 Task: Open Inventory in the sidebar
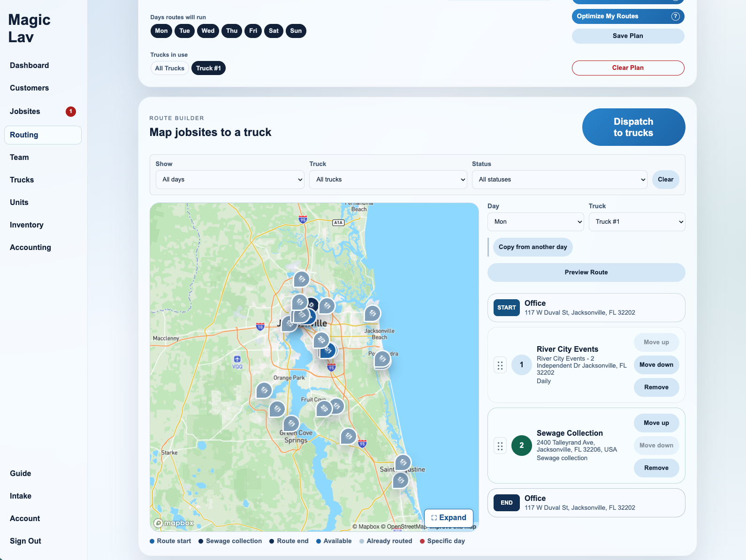[x=27, y=225]
